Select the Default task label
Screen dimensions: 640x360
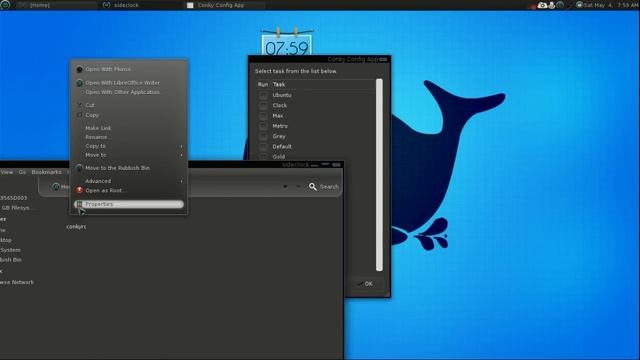(x=282, y=147)
